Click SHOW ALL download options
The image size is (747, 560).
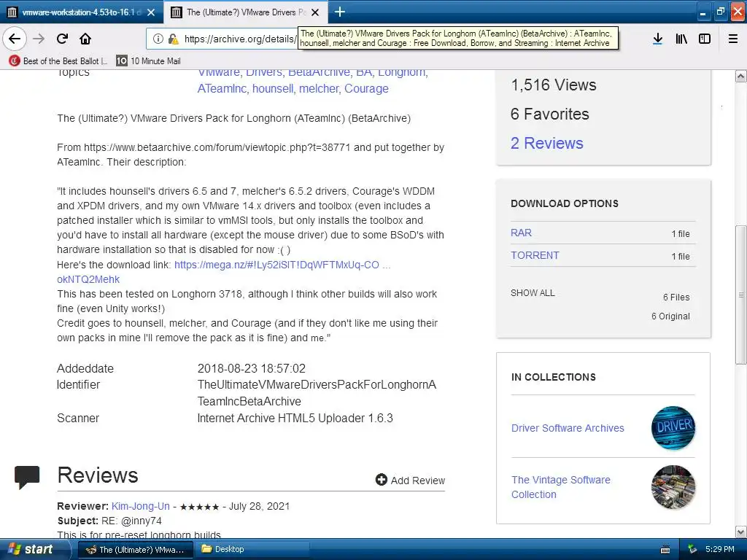click(x=532, y=293)
